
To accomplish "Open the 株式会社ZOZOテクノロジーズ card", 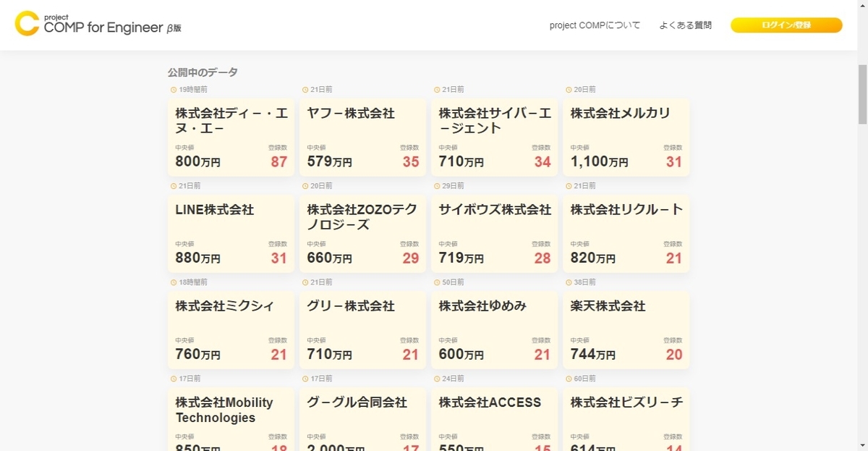I will [362, 233].
